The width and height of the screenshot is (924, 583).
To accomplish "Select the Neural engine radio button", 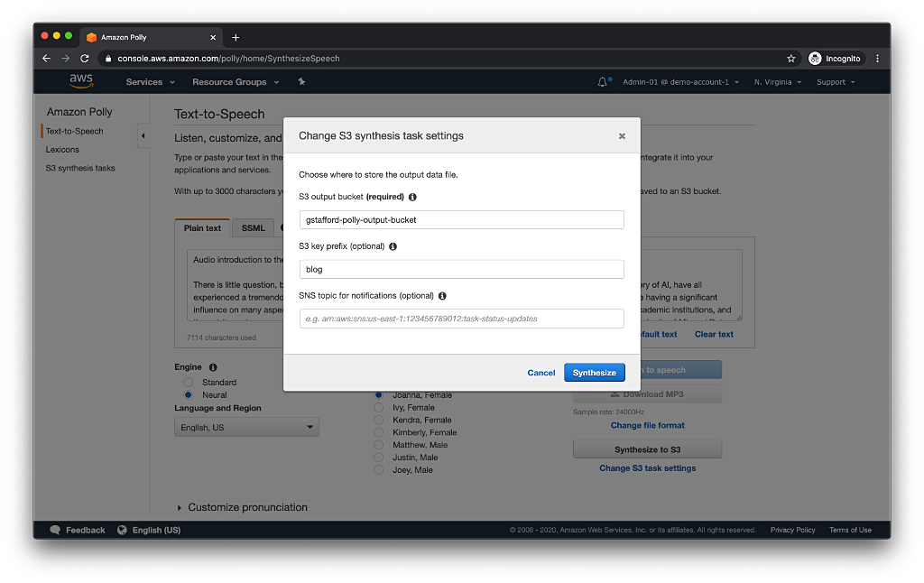I will (x=188, y=395).
